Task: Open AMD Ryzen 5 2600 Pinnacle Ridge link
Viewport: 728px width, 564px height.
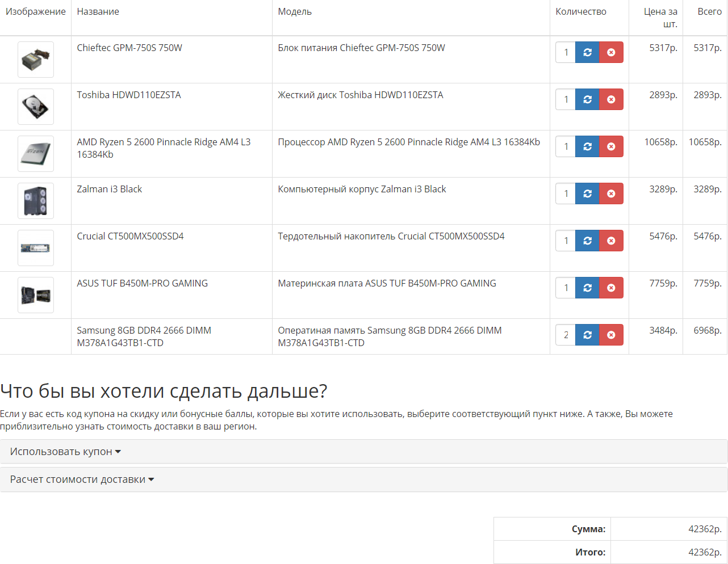Action: click(x=164, y=148)
